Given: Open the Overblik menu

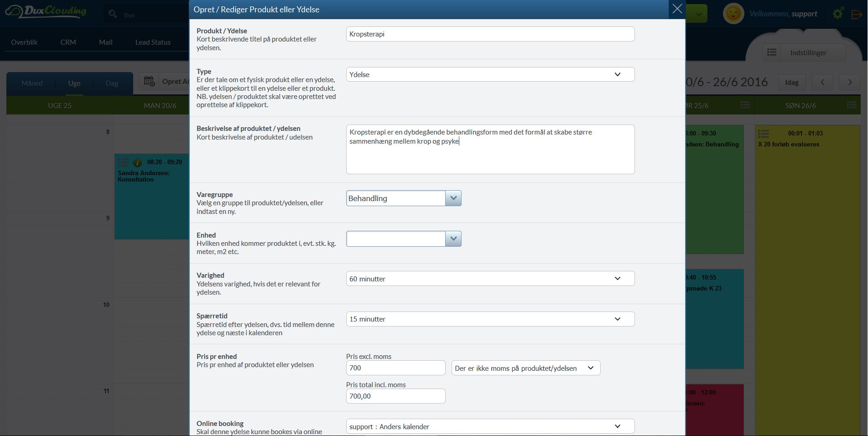Looking at the screenshot, I should [24, 42].
